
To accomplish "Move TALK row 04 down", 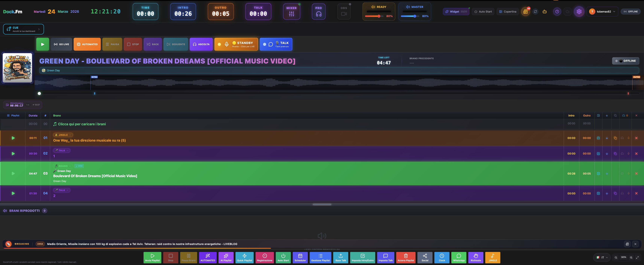I will [607, 193].
